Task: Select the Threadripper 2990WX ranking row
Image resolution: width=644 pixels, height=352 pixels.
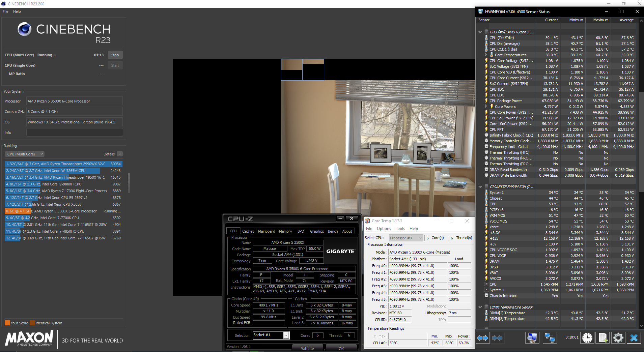Action: (x=63, y=164)
